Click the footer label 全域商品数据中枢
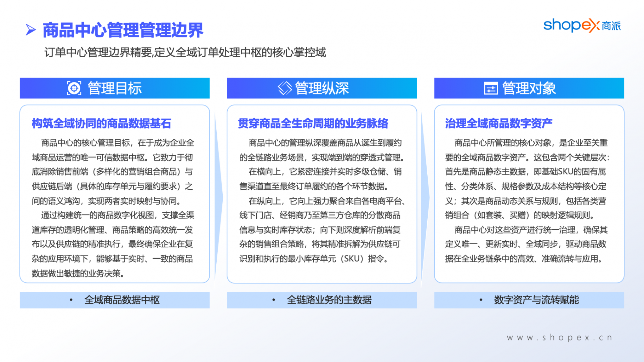 click(x=122, y=300)
